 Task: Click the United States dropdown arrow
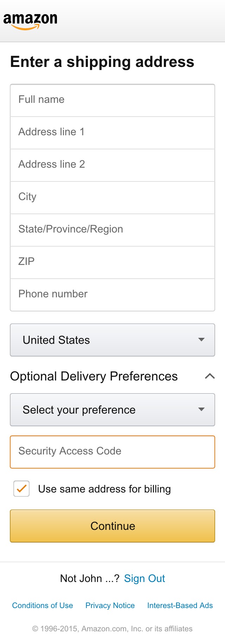pyautogui.click(x=201, y=340)
